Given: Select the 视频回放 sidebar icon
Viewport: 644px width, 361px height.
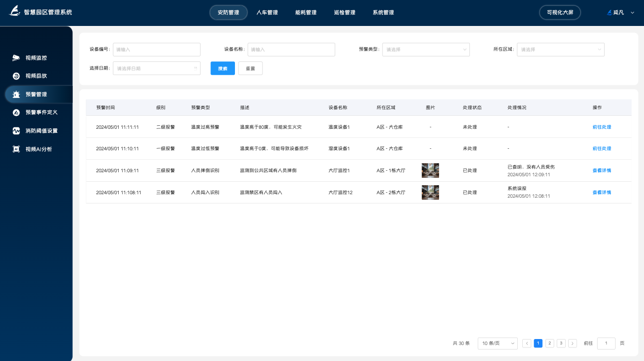Looking at the screenshot, I should (x=16, y=76).
